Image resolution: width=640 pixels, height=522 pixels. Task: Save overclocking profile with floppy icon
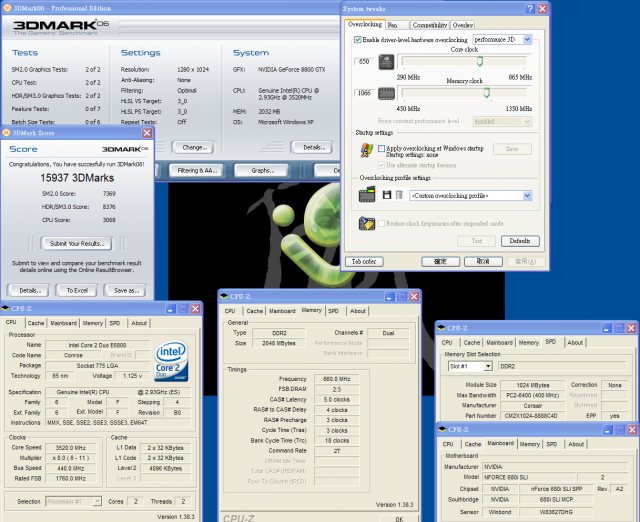tap(387, 195)
